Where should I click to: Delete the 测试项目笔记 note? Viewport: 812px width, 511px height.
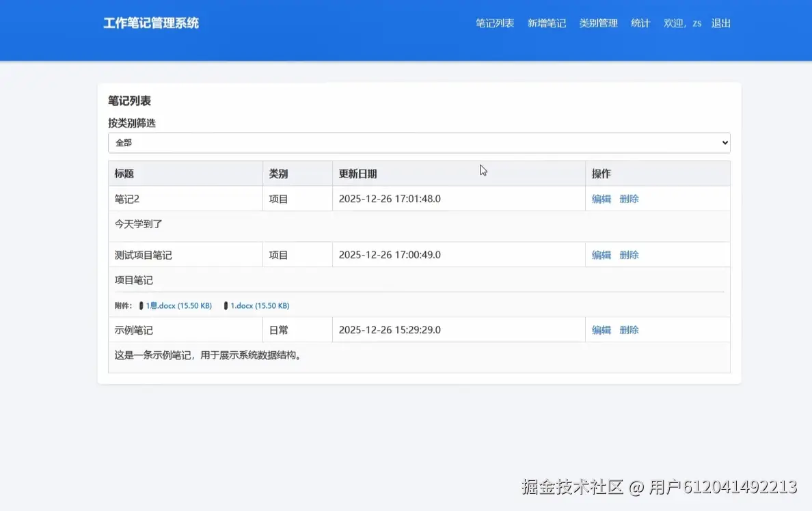click(x=629, y=255)
